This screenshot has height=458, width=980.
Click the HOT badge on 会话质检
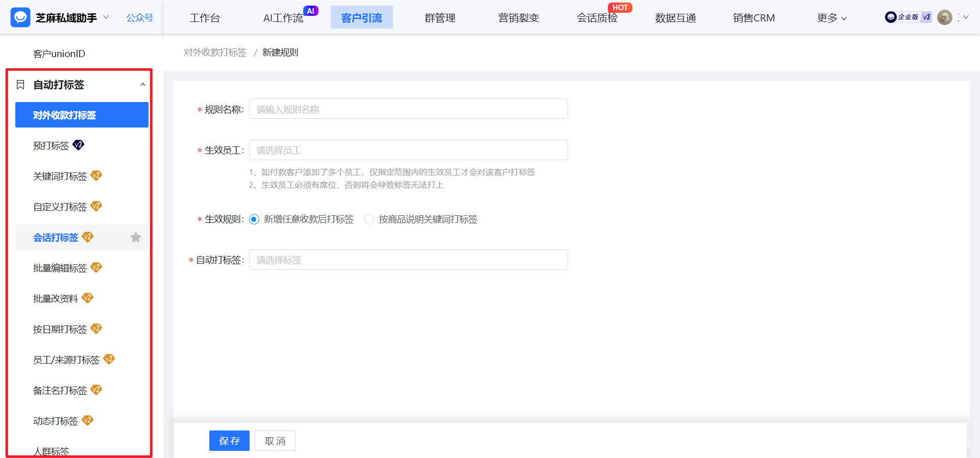tap(620, 8)
